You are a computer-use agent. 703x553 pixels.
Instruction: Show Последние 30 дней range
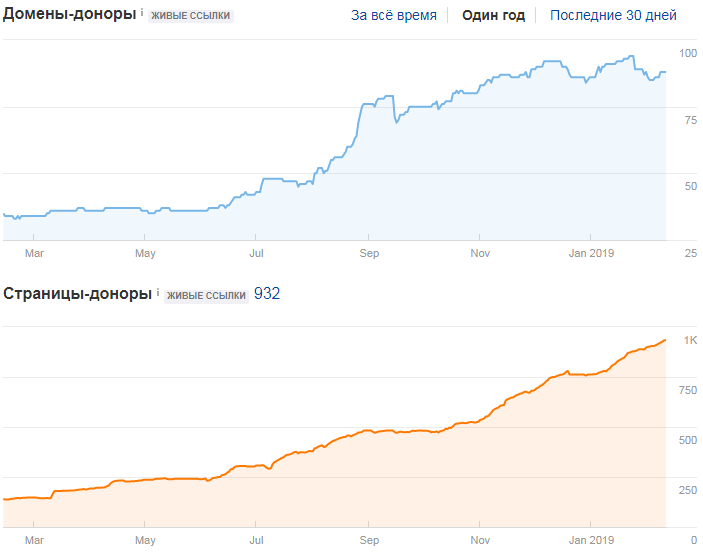[x=613, y=15]
